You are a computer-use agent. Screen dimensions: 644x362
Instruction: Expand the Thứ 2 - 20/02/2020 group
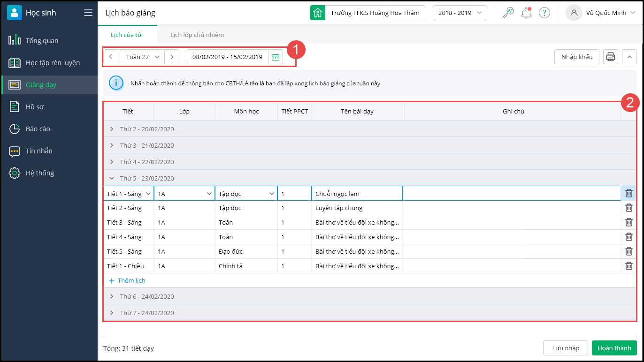(112, 129)
